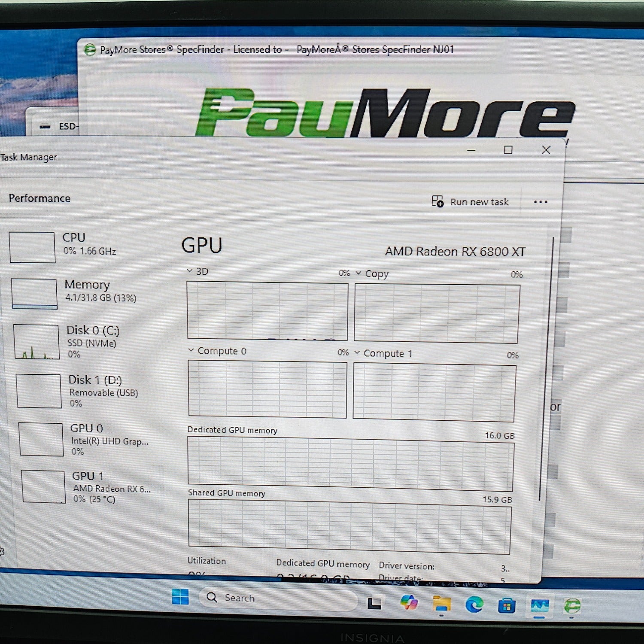Click the taskbar Search box

point(278,598)
